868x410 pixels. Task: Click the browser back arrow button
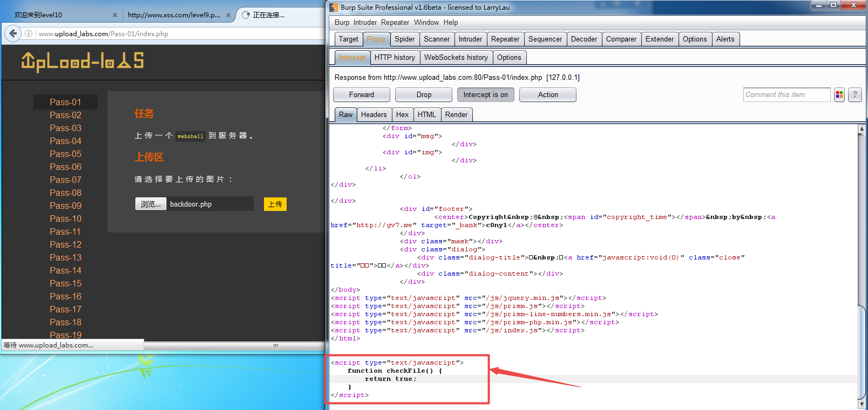tap(13, 33)
